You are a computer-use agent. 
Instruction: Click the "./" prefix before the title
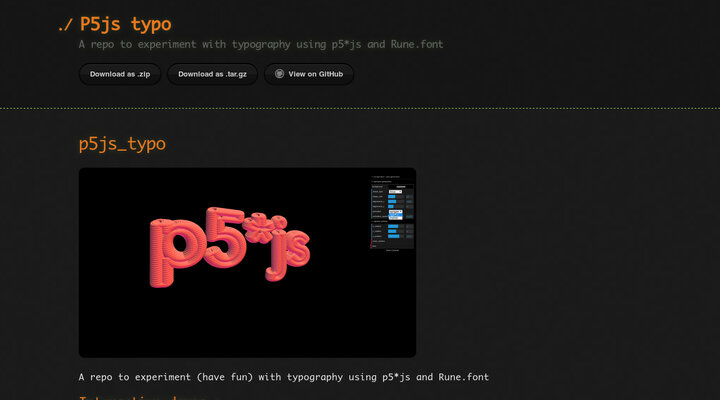(x=65, y=24)
